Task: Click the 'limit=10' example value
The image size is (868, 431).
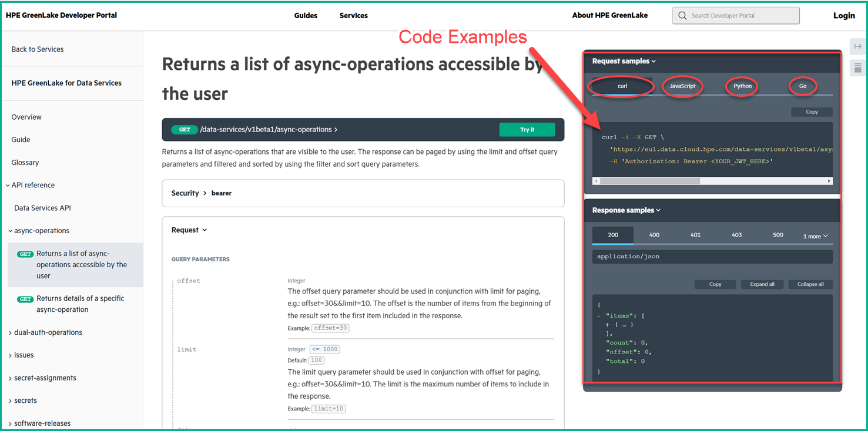Action: (329, 409)
